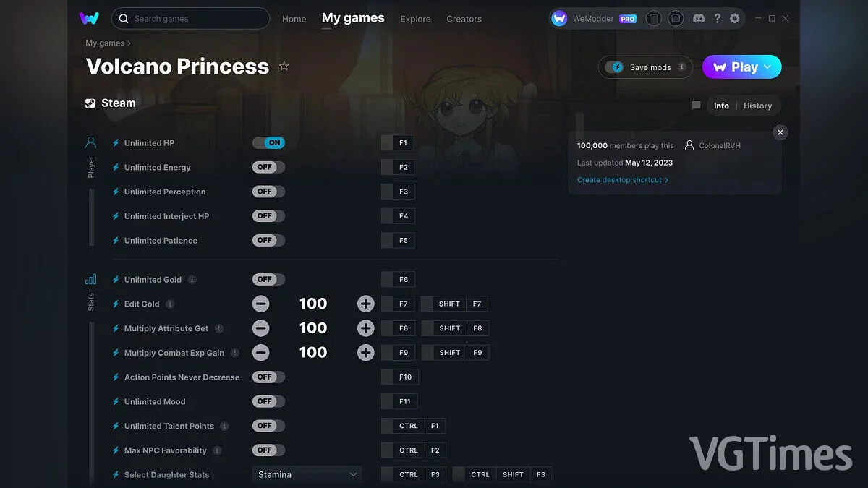The image size is (868, 488).
Task: Click the WeMod logo icon
Action: 90,18
